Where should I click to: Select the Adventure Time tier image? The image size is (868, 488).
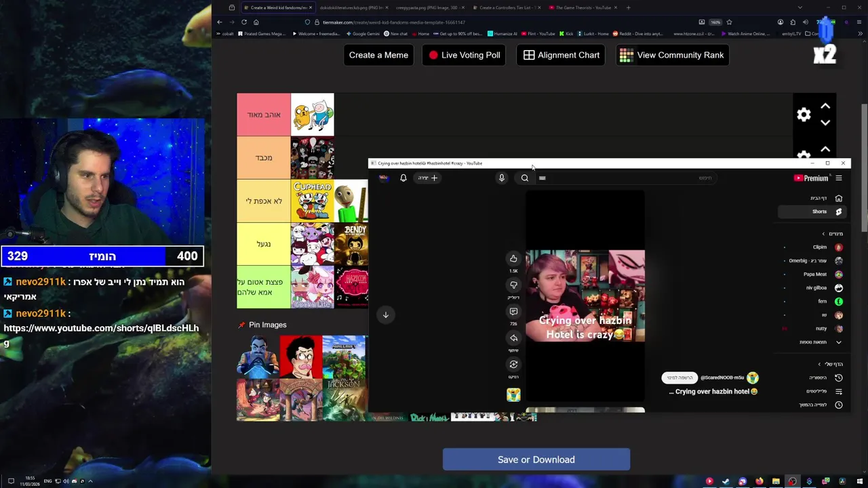tap(313, 115)
